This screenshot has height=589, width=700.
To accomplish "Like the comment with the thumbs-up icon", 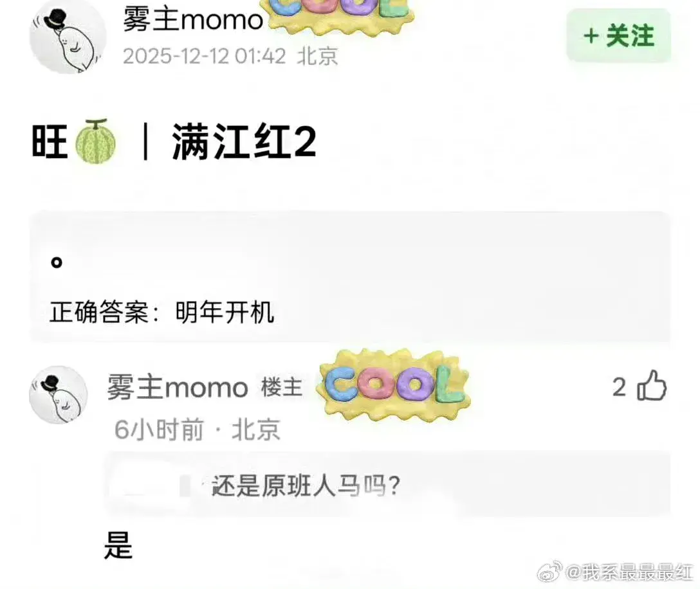I will coord(652,386).
